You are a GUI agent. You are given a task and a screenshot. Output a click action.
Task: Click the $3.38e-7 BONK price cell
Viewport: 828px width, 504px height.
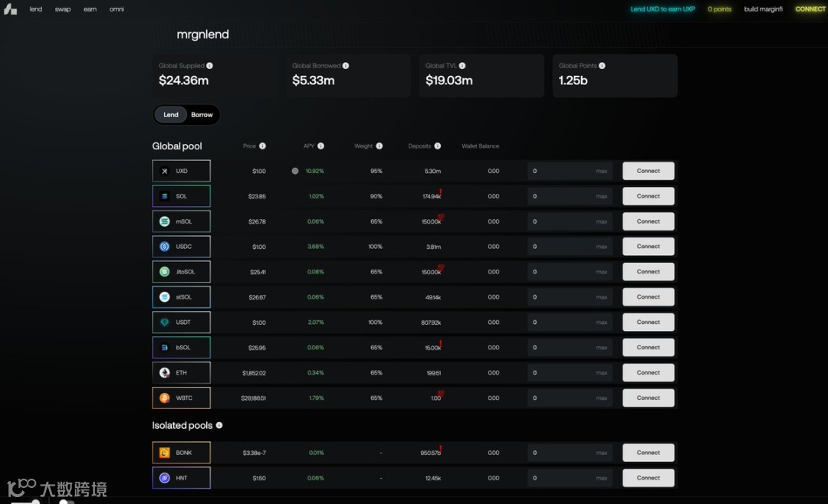[254, 453]
